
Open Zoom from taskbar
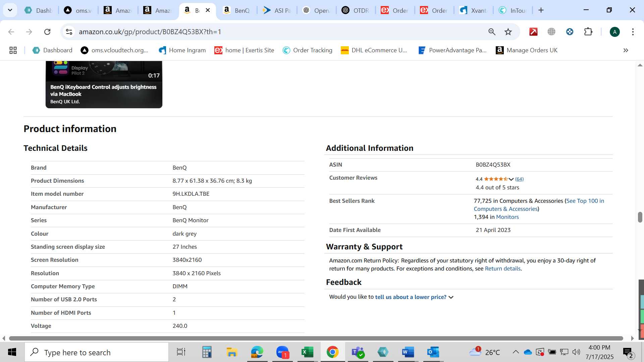click(x=283, y=352)
